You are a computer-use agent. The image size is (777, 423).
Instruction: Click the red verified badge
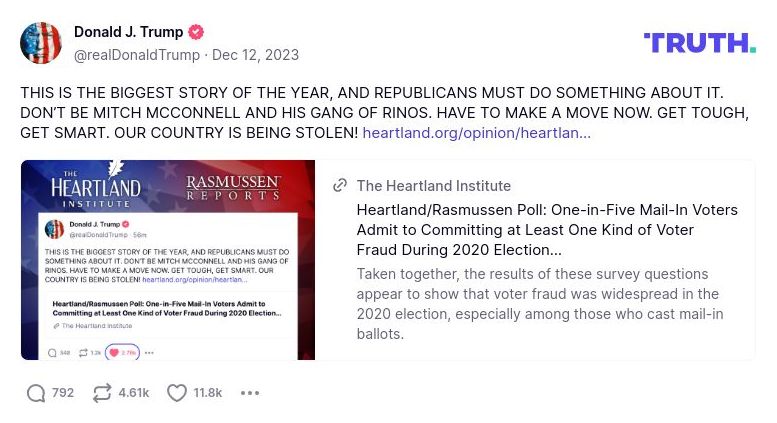point(197,32)
